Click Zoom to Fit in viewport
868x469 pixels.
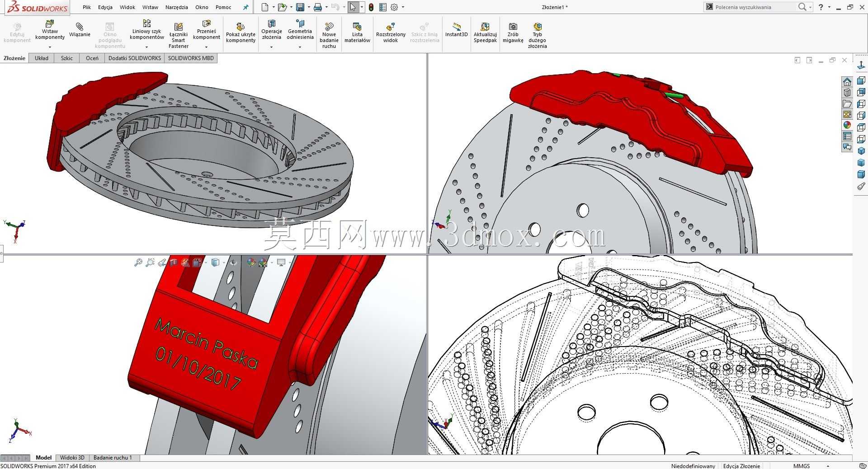138,262
